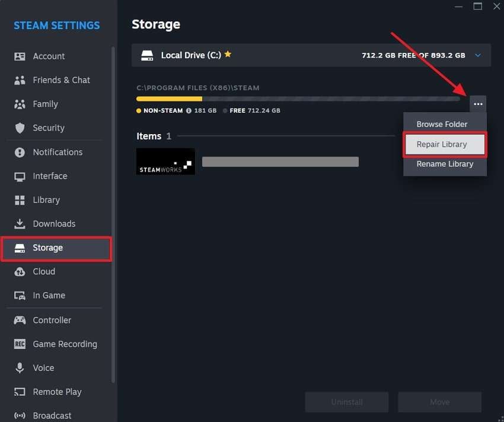504x422 pixels.
Task: Open the Account settings page
Action: pos(56,56)
